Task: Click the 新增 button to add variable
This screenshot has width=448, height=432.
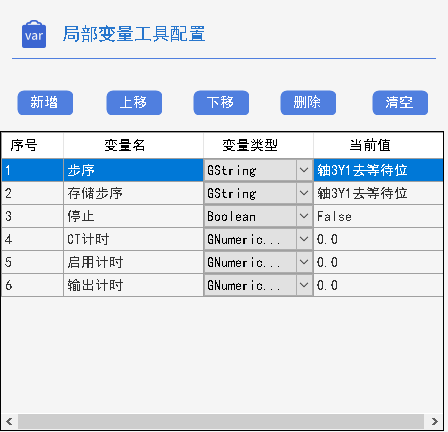Action: click(x=45, y=103)
